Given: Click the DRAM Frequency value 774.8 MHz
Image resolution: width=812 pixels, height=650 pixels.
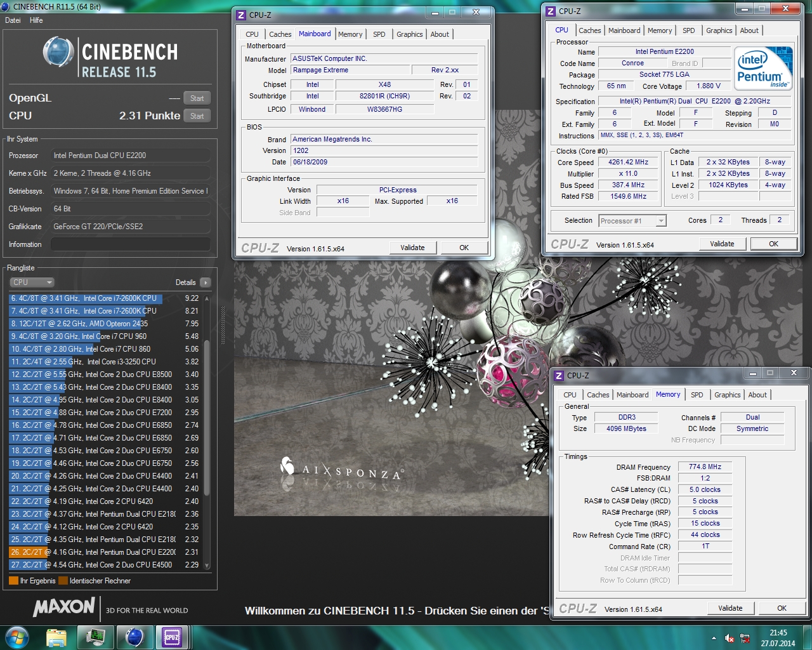Looking at the screenshot, I should [x=705, y=467].
